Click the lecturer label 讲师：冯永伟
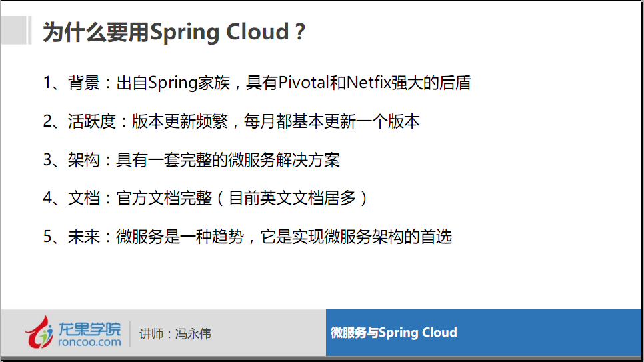The width and height of the screenshot is (644, 362). (175, 333)
